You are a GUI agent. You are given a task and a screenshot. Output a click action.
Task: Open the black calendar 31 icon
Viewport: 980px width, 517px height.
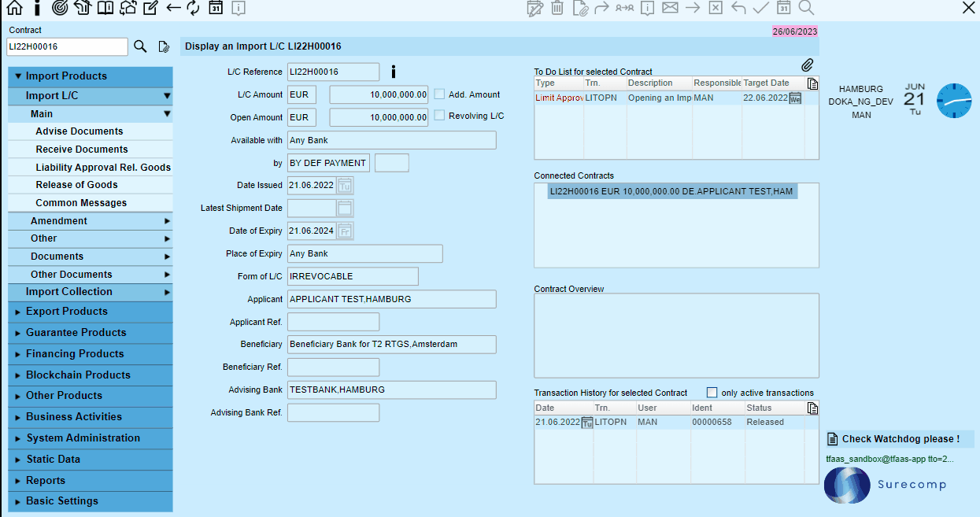pyautogui.click(x=216, y=8)
